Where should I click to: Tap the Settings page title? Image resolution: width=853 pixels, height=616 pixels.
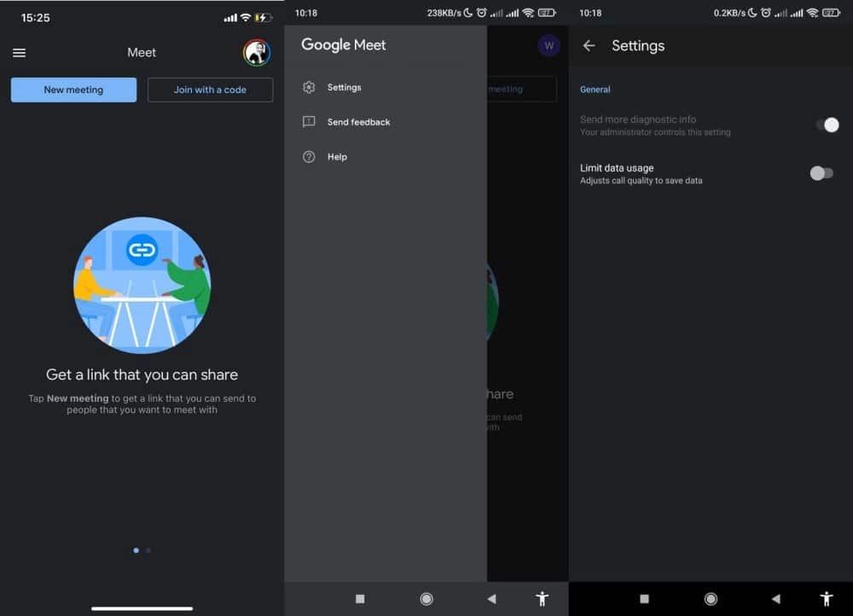638,46
